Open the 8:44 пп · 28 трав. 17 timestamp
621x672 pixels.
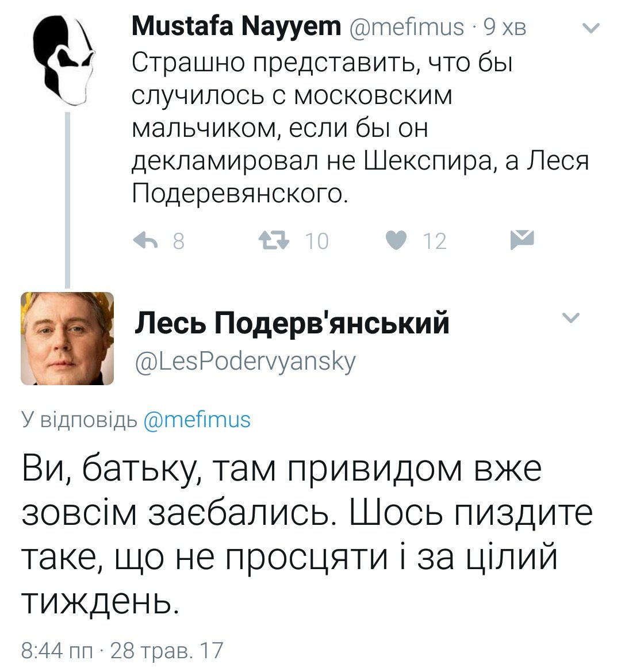pos(122,650)
